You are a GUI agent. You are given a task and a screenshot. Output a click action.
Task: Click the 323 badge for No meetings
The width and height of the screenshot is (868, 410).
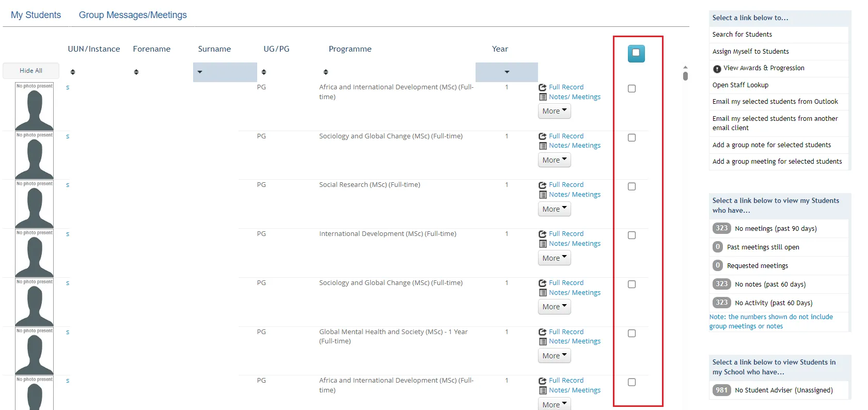point(721,228)
